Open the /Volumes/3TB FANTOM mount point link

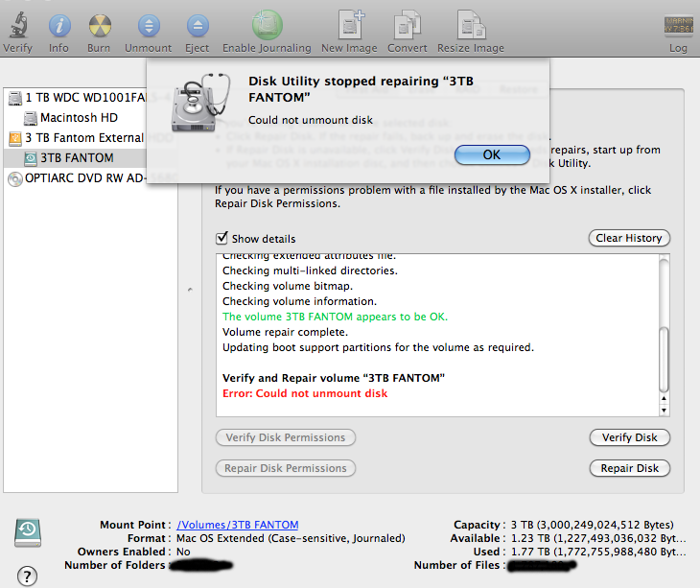(x=238, y=525)
